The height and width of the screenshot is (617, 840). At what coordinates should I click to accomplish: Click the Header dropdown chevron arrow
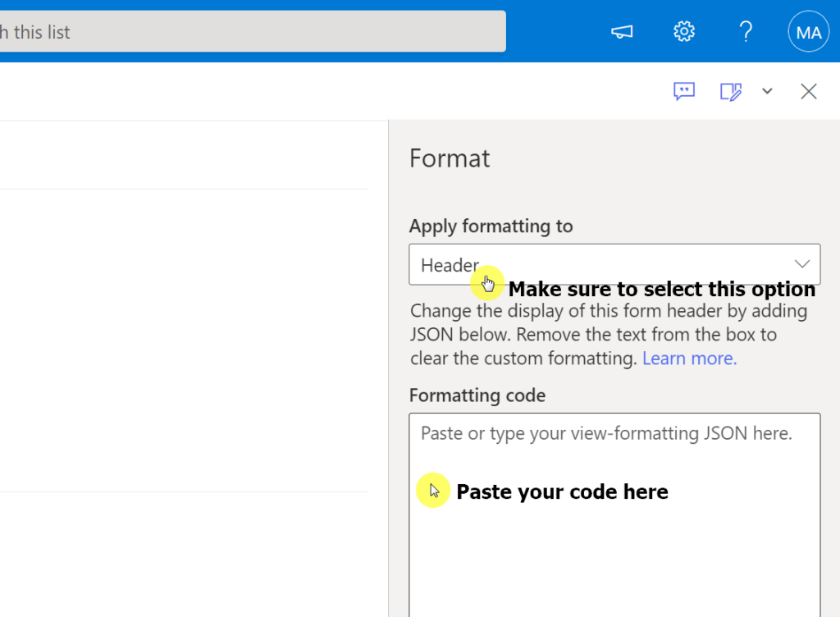[802, 264]
